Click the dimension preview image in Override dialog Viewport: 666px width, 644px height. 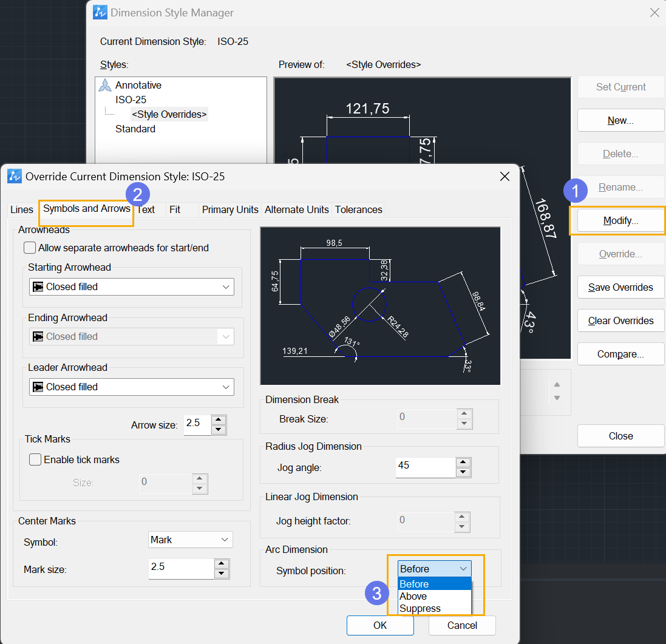pos(380,306)
